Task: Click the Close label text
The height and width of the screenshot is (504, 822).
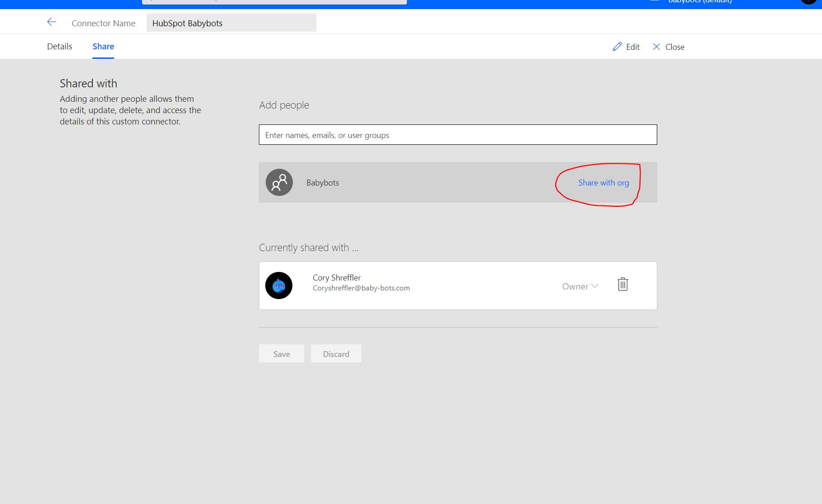Action: click(675, 47)
